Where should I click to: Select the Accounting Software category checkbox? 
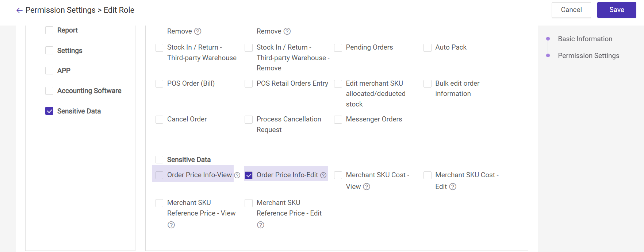[x=49, y=91]
